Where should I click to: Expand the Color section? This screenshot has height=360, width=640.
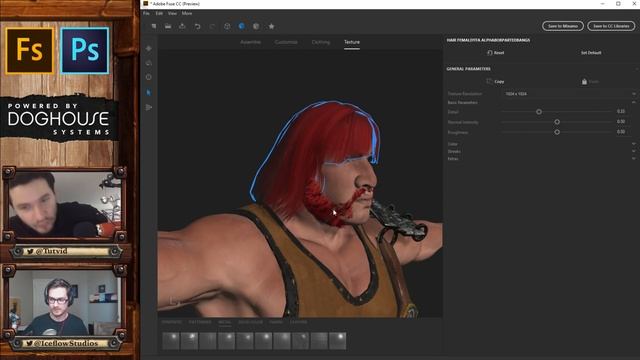pos(633,144)
